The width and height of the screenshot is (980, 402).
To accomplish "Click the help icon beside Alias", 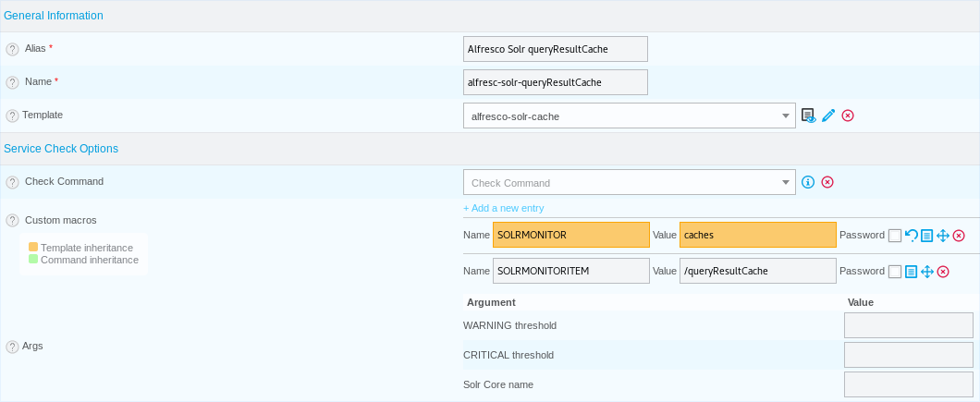I will (13, 49).
